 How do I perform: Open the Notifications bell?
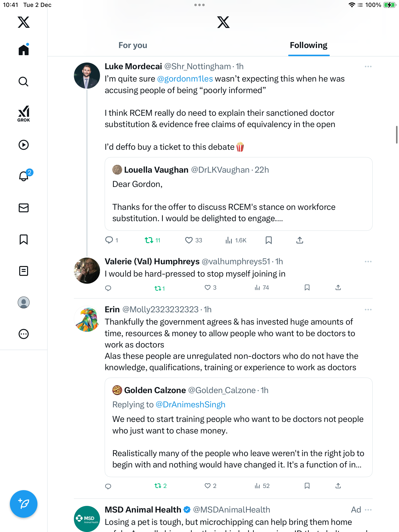click(x=24, y=176)
